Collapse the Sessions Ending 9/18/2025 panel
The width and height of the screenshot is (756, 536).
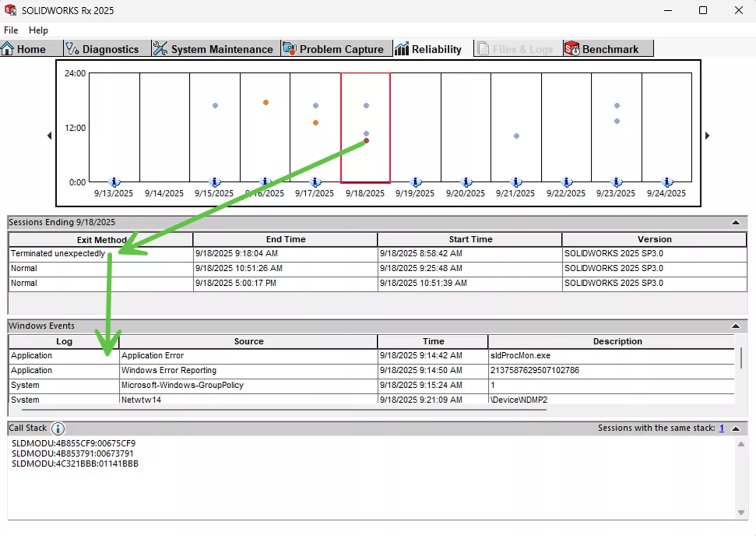click(734, 222)
